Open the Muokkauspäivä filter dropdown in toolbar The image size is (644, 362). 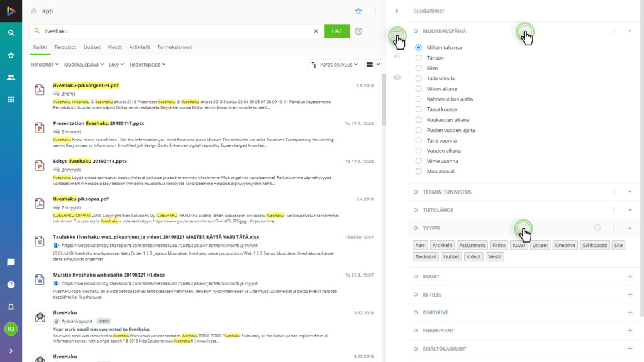coord(84,65)
